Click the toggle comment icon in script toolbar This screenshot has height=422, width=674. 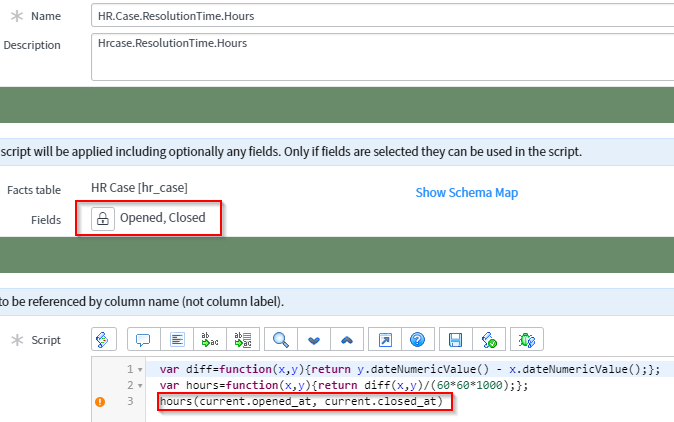pos(144,339)
